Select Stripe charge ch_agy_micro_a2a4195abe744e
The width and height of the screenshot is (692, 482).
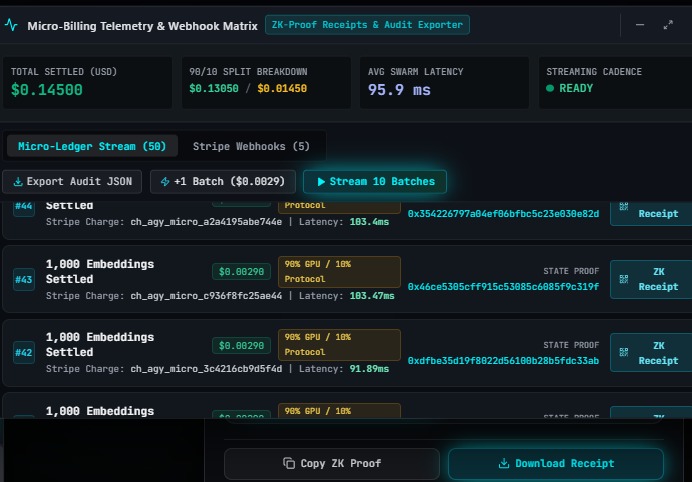[206, 222]
